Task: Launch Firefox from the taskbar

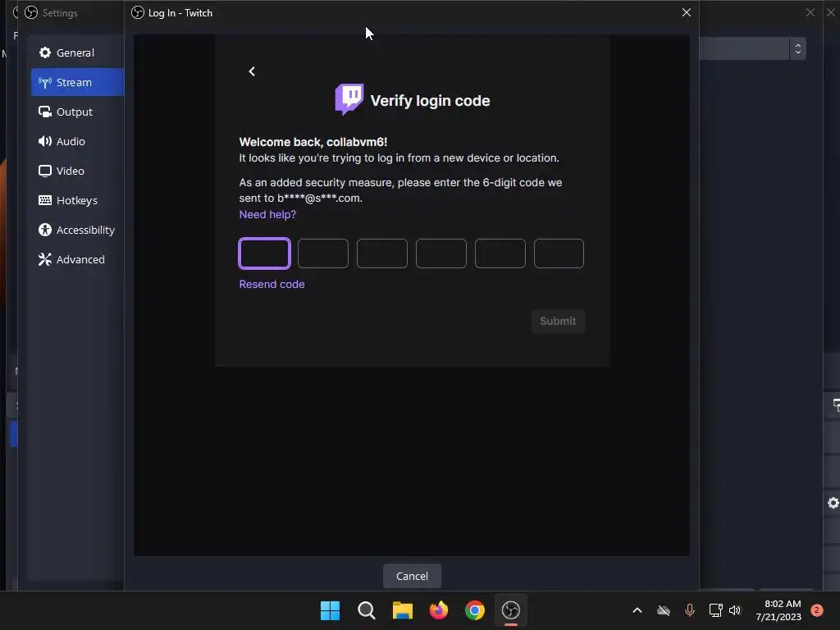Action: coord(439,610)
